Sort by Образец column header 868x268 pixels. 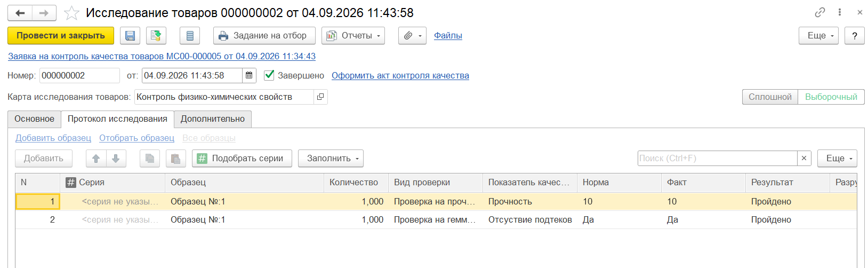pos(244,183)
